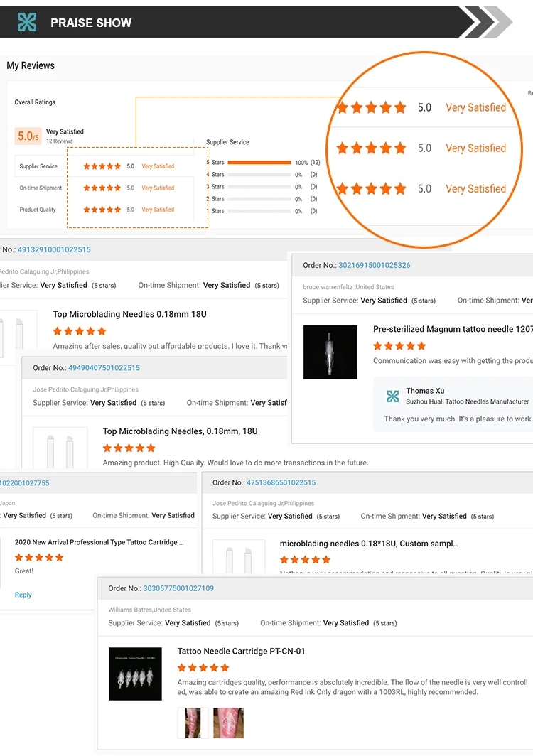
Task: Click the star rating beside Product Quality
Action: 102,210
